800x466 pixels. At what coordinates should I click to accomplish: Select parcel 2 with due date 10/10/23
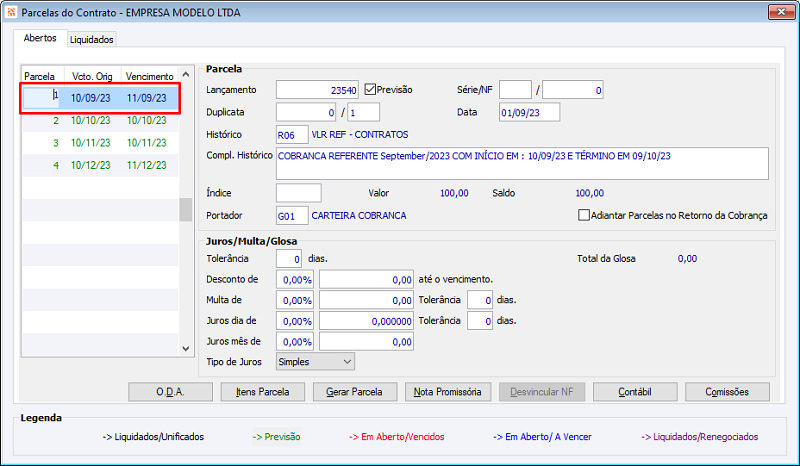[x=101, y=120]
